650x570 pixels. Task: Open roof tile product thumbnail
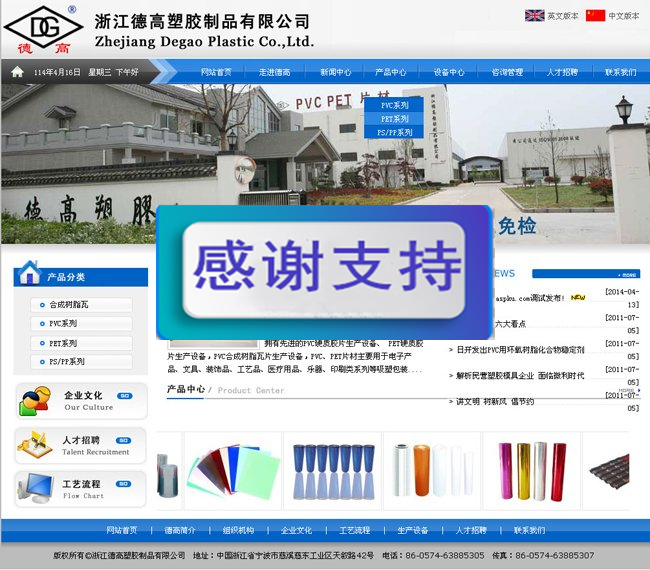[x=606, y=471]
